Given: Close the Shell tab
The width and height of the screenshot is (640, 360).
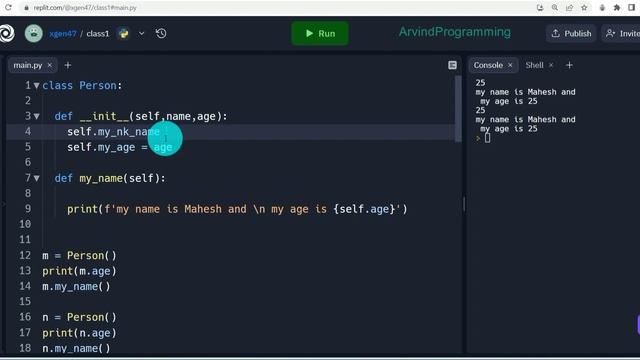Looking at the screenshot, I should (x=551, y=65).
